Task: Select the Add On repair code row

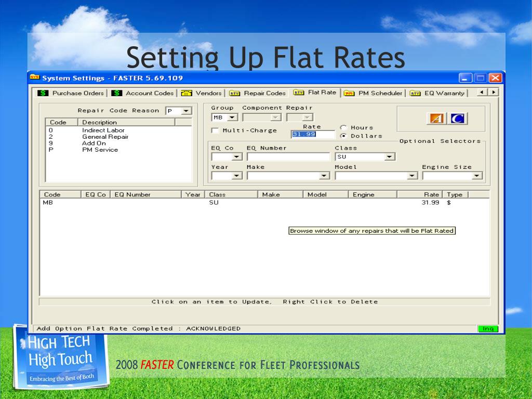Action: coord(118,143)
